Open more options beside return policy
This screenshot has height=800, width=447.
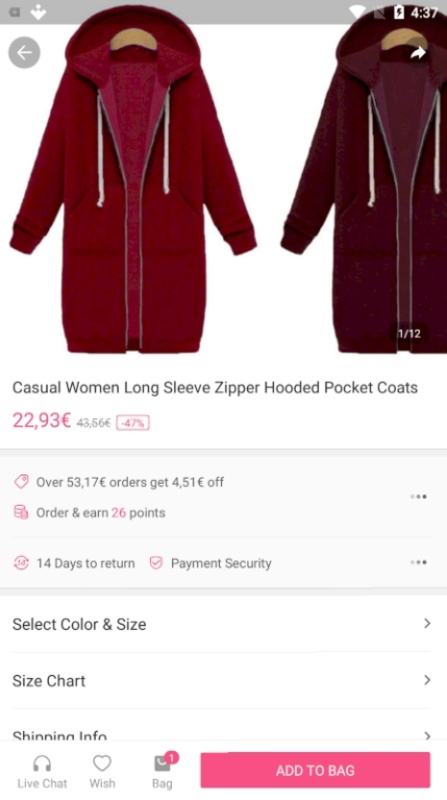point(418,562)
